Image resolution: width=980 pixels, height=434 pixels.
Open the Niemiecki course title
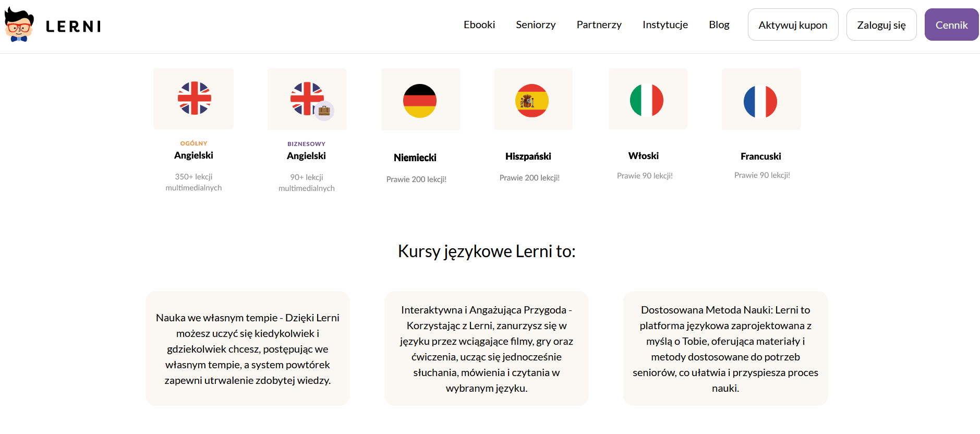coord(415,158)
